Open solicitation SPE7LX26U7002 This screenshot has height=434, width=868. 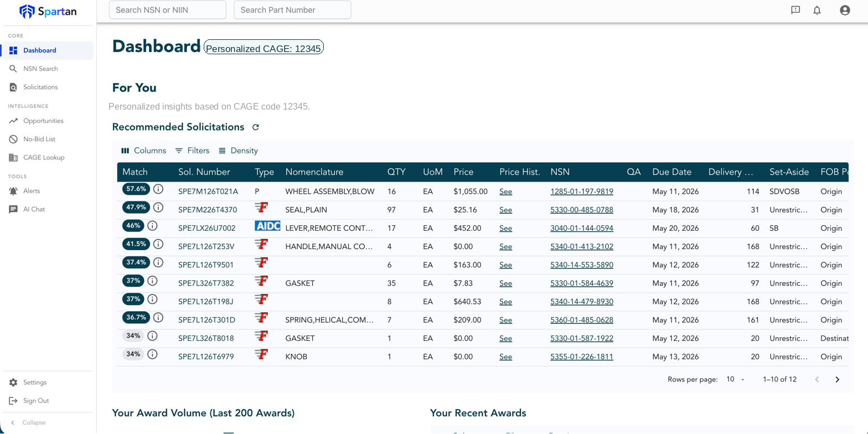(x=206, y=228)
